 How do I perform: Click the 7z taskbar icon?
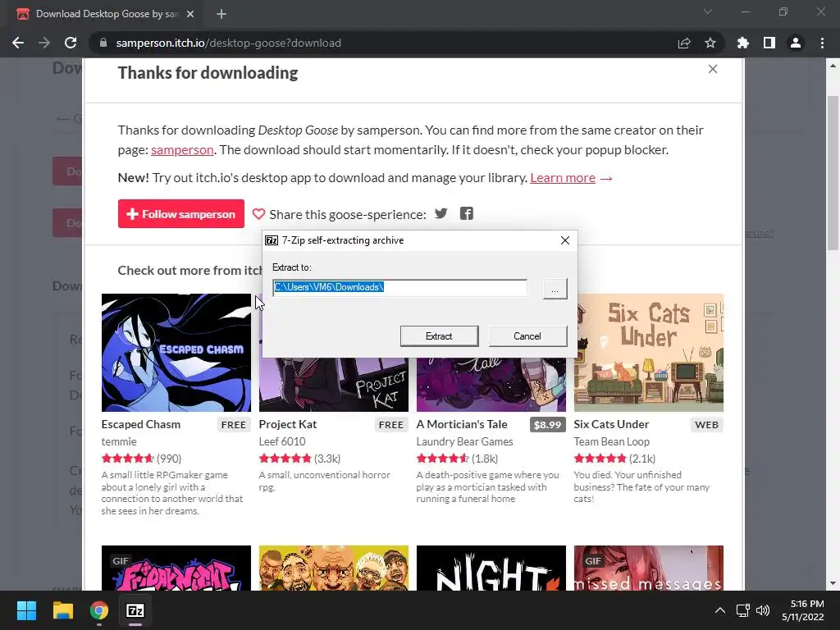pyautogui.click(x=135, y=610)
